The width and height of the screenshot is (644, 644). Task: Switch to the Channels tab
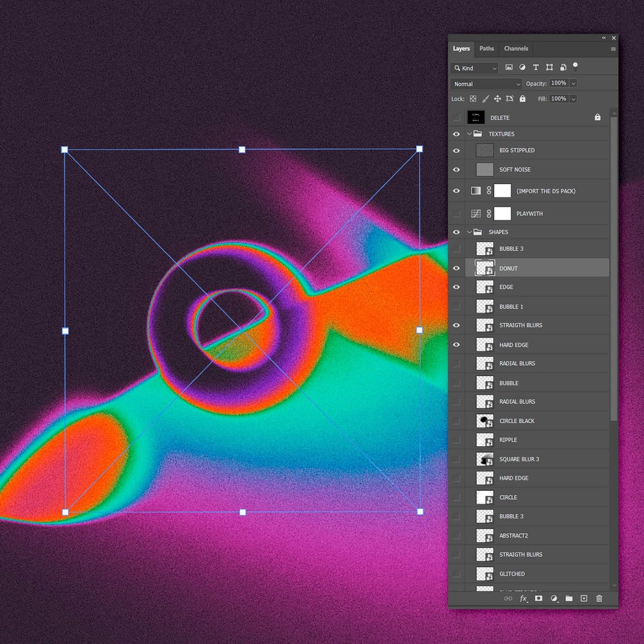pyautogui.click(x=516, y=49)
